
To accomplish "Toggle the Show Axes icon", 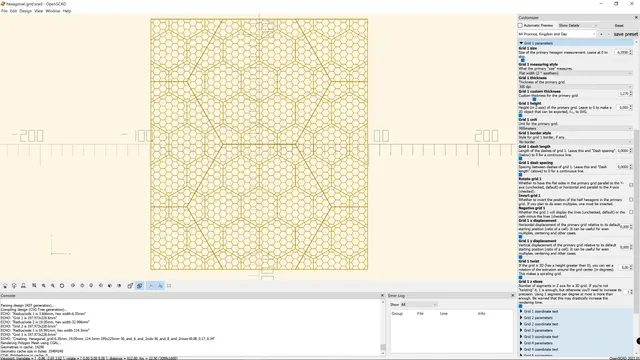I will pyautogui.click(x=151, y=286).
